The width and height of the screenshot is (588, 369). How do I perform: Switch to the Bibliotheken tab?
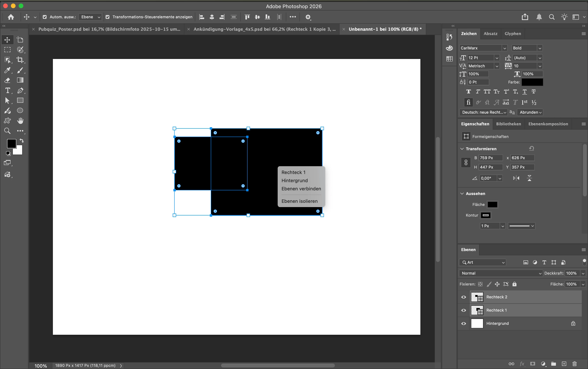pos(508,124)
